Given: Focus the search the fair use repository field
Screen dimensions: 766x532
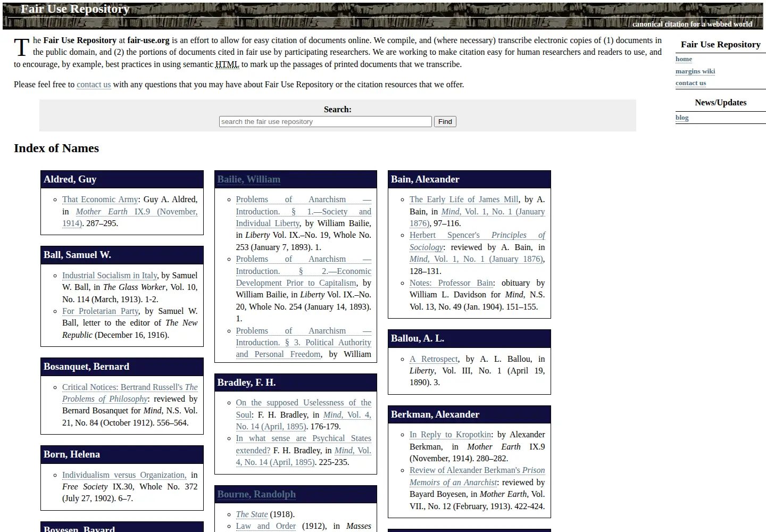Looking at the screenshot, I should (325, 122).
